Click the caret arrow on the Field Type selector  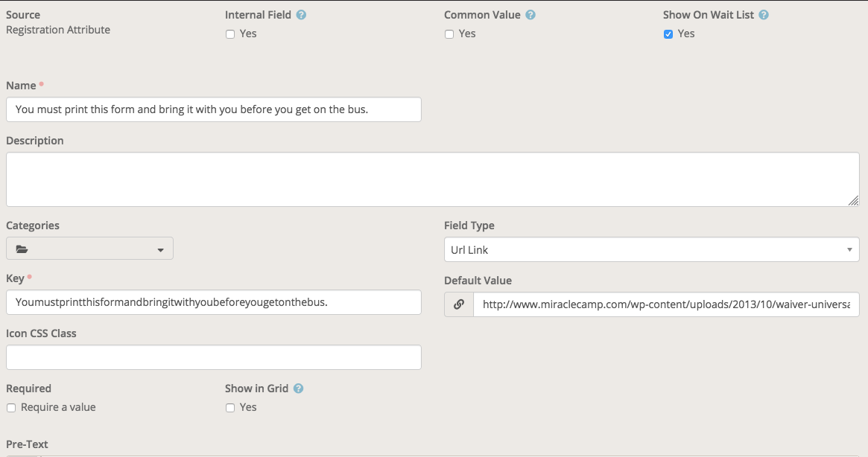849,249
